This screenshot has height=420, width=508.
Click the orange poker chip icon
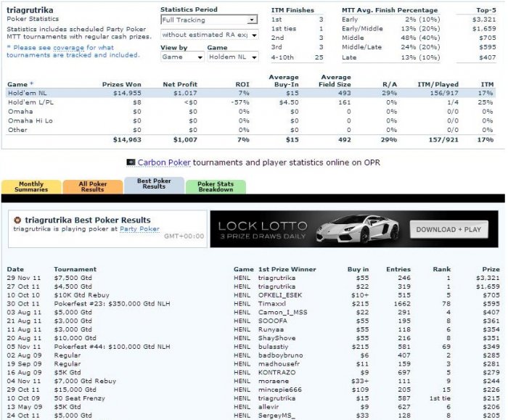point(17,221)
